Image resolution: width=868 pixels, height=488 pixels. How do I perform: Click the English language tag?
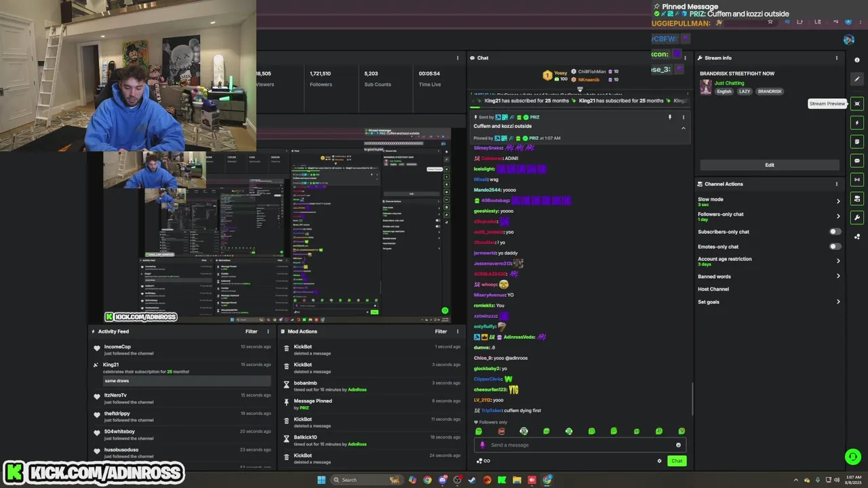724,91
